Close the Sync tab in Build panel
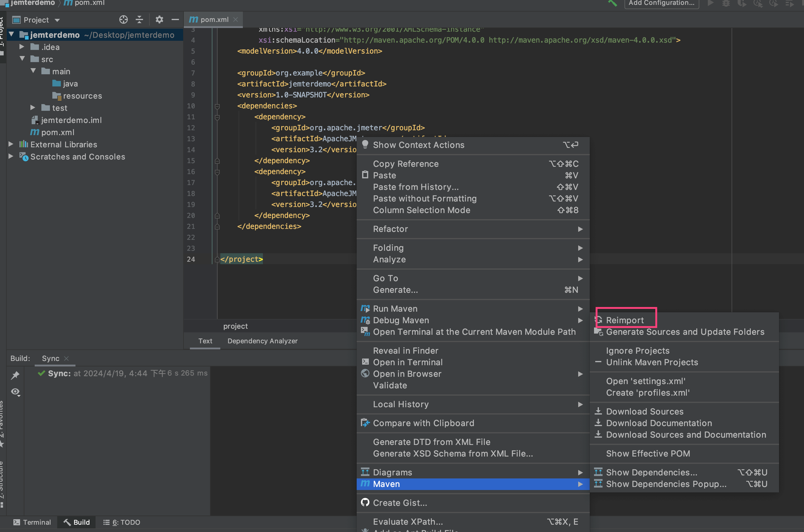The width and height of the screenshot is (804, 532). click(66, 358)
